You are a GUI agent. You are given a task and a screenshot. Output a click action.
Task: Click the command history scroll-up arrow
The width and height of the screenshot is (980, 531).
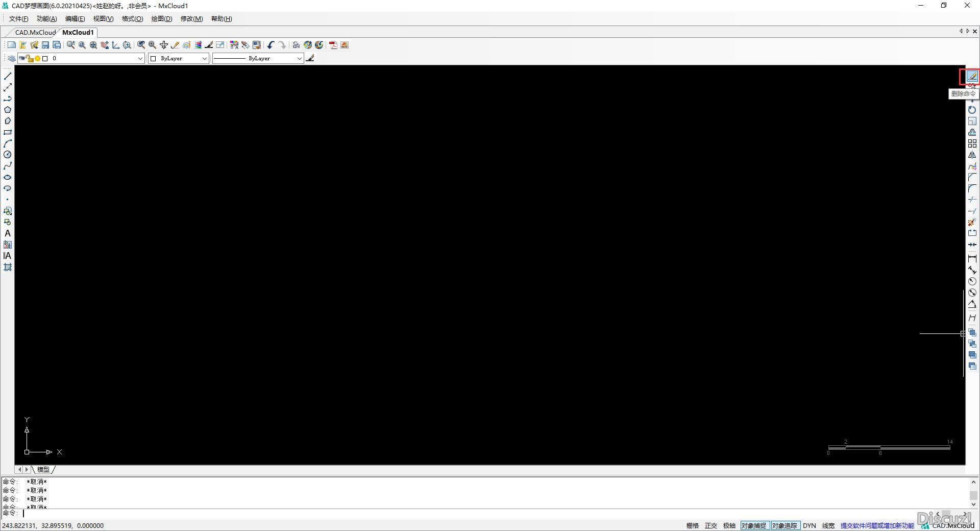pos(973,482)
